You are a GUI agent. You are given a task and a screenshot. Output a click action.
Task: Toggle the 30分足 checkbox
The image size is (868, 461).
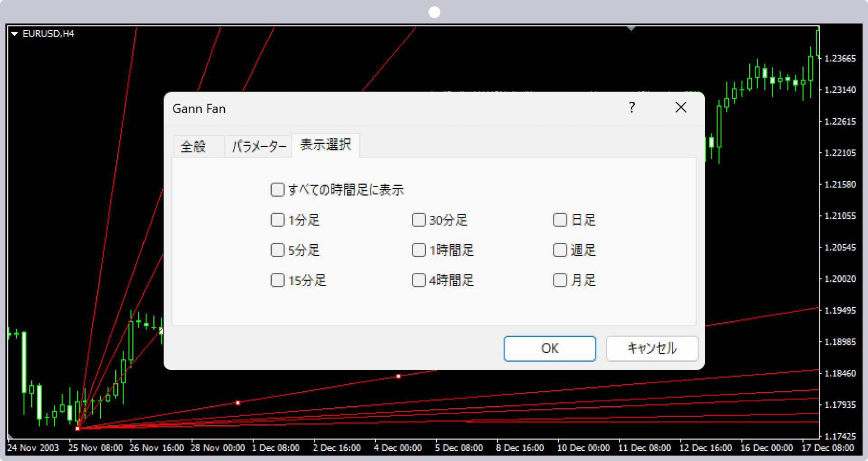pyautogui.click(x=419, y=220)
